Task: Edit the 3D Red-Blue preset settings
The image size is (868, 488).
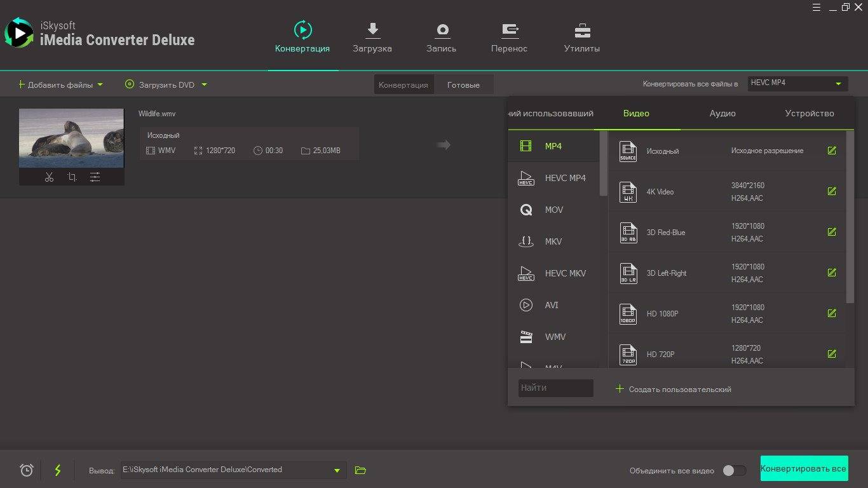Action: (x=832, y=232)
